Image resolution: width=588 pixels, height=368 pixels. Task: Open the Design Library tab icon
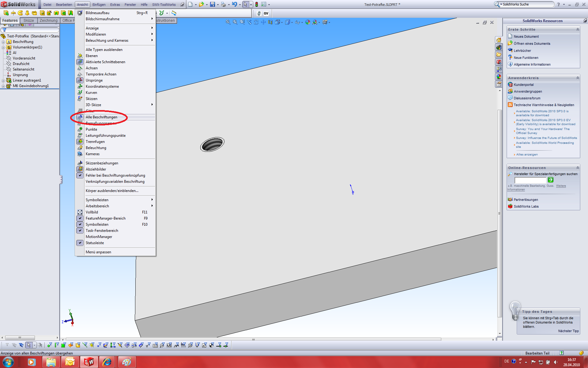pyautogui.click(x=499, y=47)
